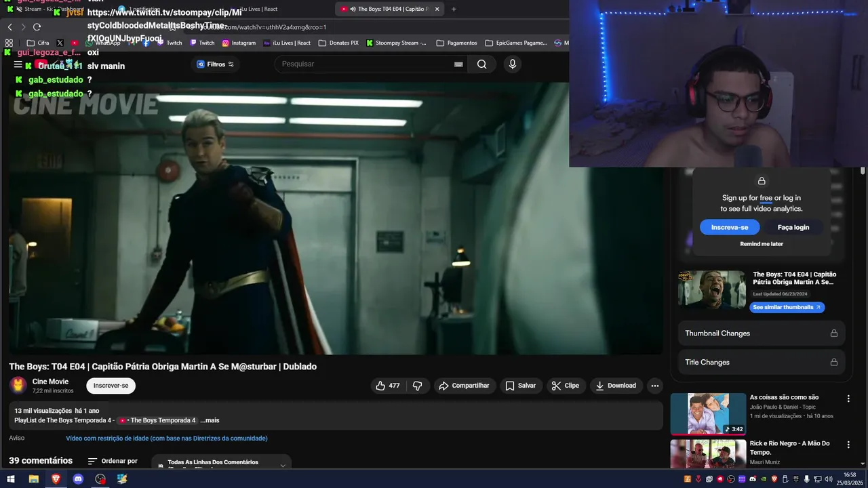Open Discord from taskbar

[78, 479]
